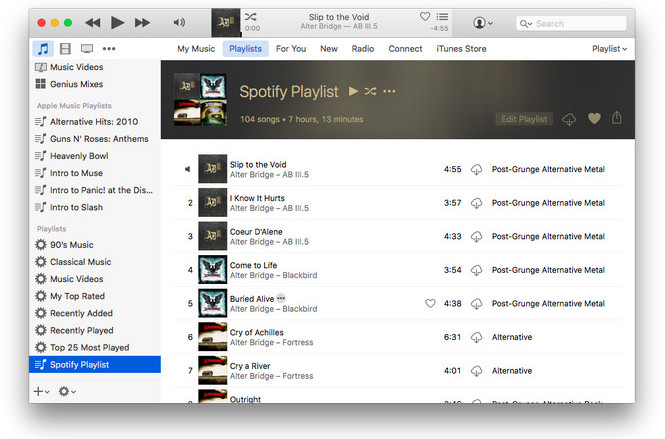Open Intro to Muse playlist
Viewport: 665px width, 439px height.
point(95,173)
